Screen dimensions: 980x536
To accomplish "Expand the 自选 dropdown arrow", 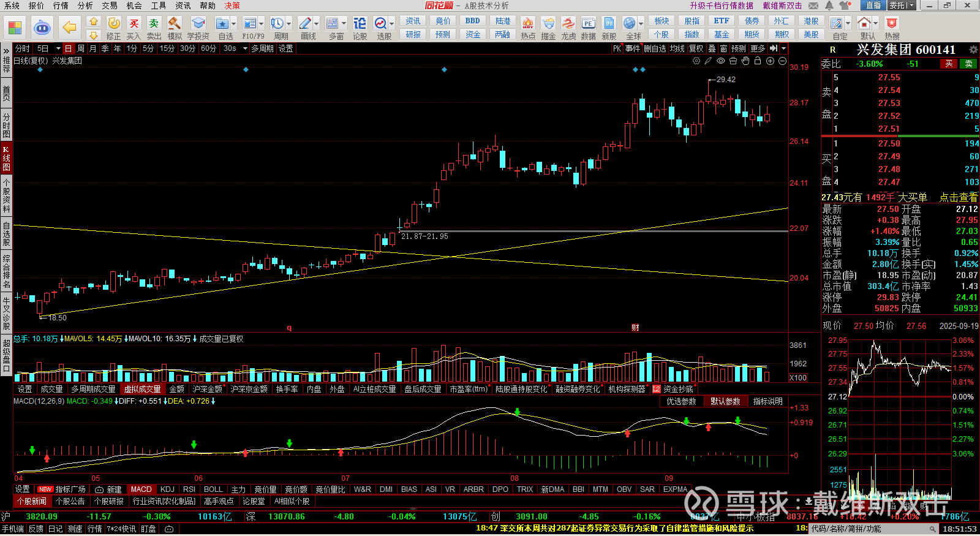I will pyautogui.click(x=233, y=24).
